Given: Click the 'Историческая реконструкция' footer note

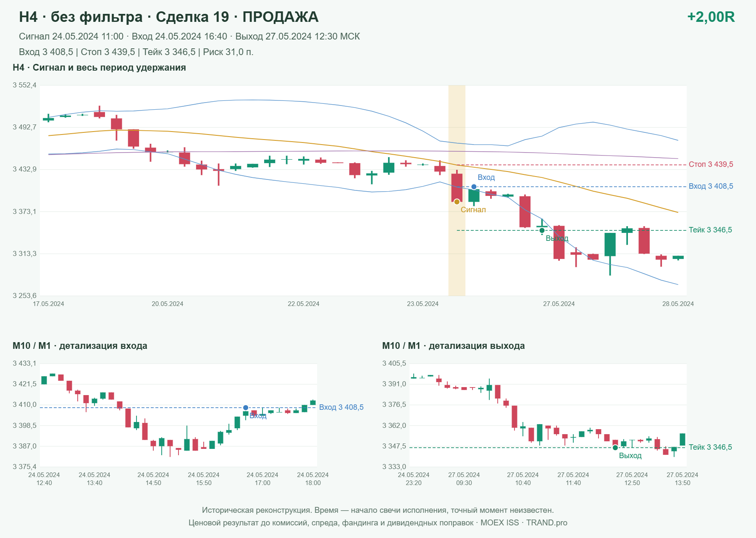Looking at the screenshot, I should [378, 510].
